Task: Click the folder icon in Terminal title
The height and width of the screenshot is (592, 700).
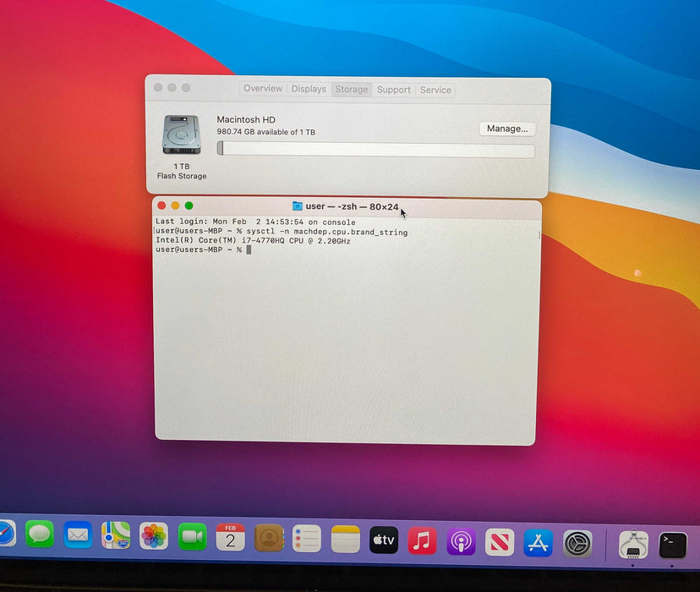Action: click(297, 206)
